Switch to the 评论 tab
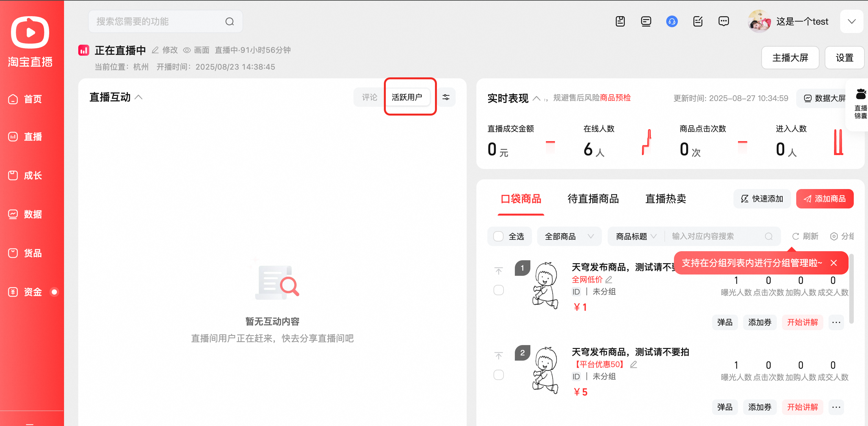The width and height of the screenshot is (868, 426). [370, 97]
